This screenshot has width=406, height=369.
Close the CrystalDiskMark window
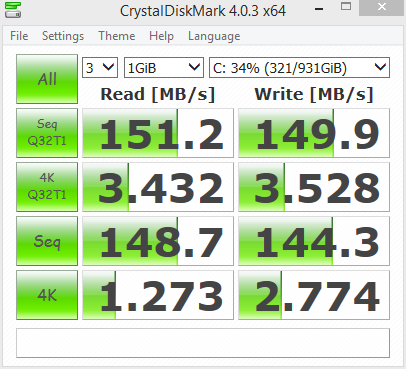(x=382, y=7)
